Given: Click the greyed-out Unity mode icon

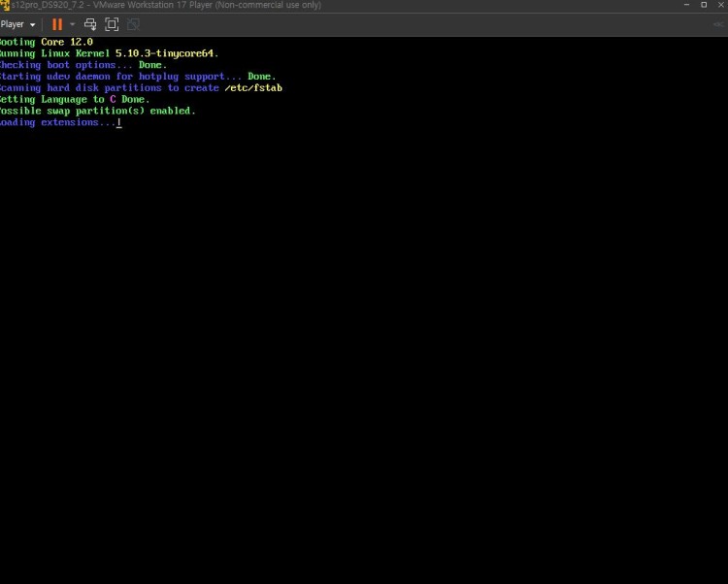Looking at the screenshot, I should (x=134, y=24).
